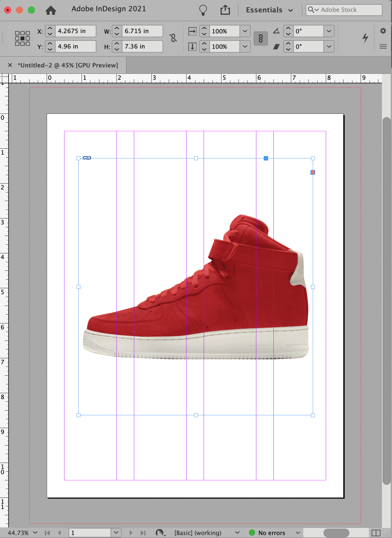Image resolution: width=392 pixels, height=538 pixels.
Task: Open the rotation angle dropdown
Action: pos(329,31)
